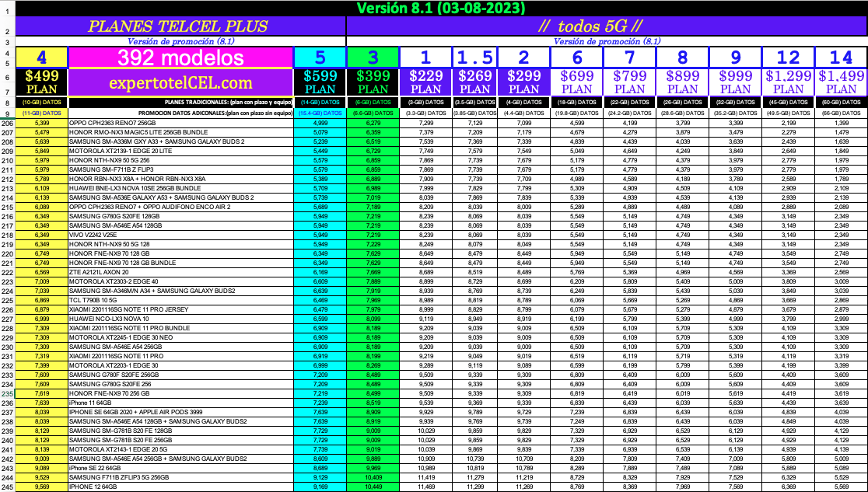Click the "$999 PLAN" header cell
The width and height of the screenshot is (868, 492).
coord(735,82)
